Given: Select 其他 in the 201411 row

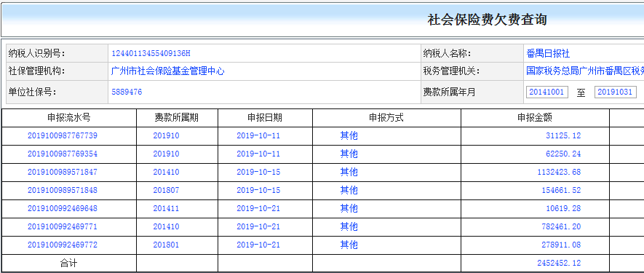Looking at the screenshot, I should click(x=349, y=208).
